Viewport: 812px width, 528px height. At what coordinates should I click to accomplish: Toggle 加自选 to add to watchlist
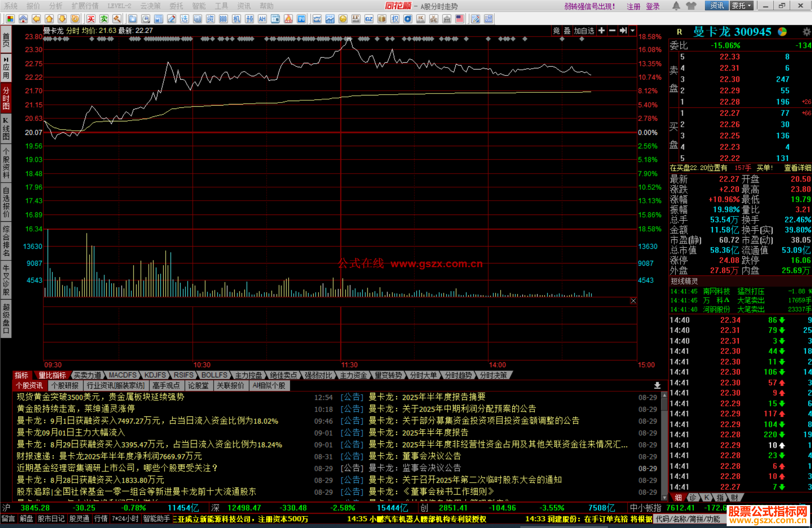tap(584, 31)
